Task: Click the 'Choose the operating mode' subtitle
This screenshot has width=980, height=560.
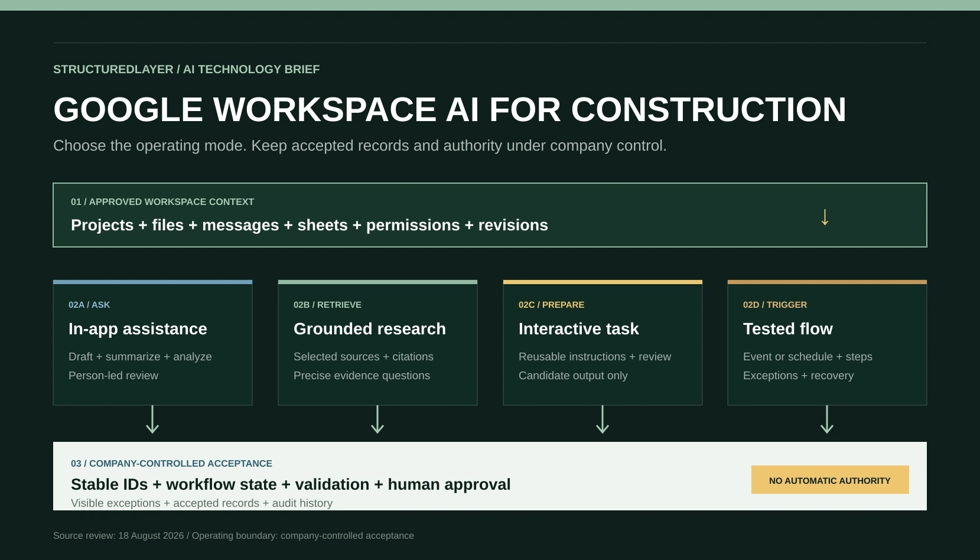Action: 360,146
